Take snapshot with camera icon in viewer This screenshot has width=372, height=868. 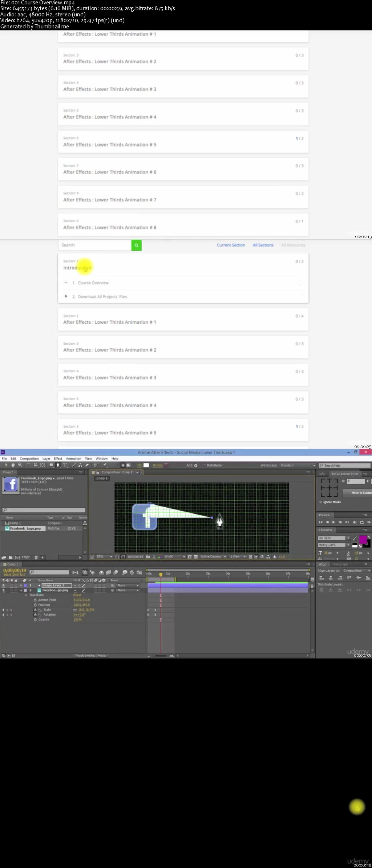pyautogui.click(x=148, y=557)
